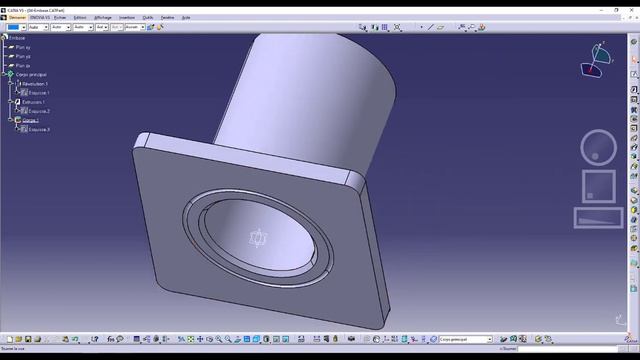640x360 pixels.
Task: Click the Create Multi-View icon
Action: tap(247, 339)
